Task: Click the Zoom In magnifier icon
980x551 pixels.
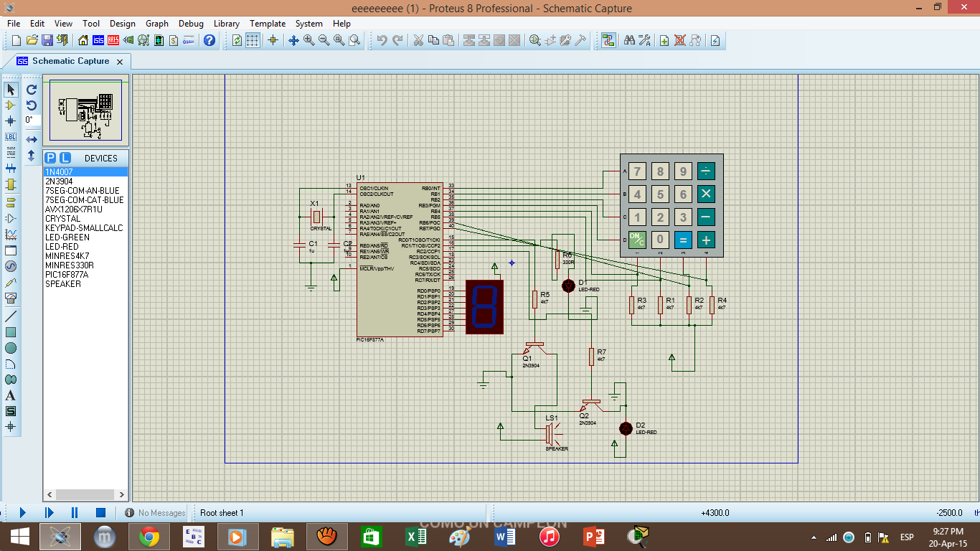Action: [x=309, y=40]
